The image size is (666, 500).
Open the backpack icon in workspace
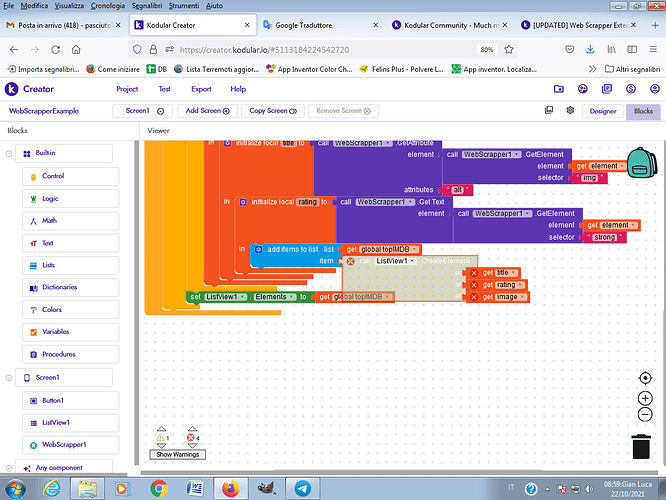pos(639,163)
